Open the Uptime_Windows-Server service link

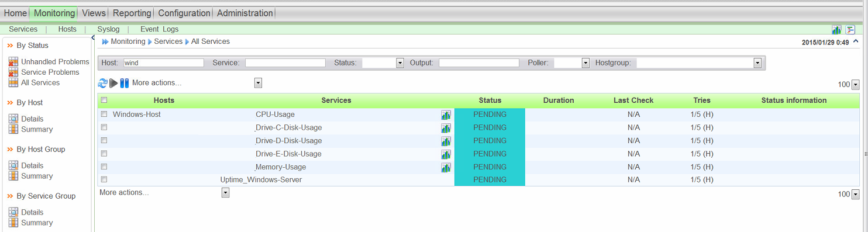pyautogui.click(x=261, y=180)
